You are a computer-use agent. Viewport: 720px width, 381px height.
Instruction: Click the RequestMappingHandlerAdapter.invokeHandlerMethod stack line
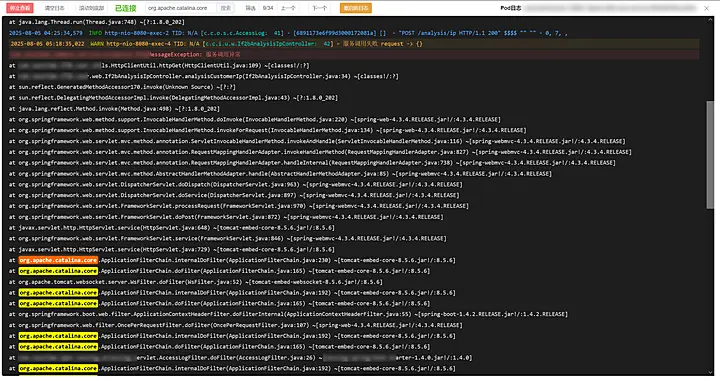[x=320, y=152]
